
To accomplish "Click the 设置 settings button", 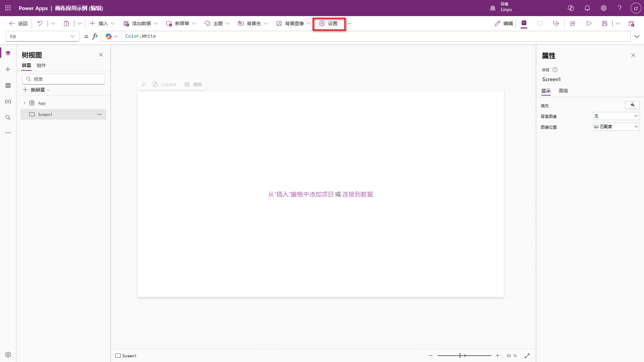I will (x=329, y=23).
